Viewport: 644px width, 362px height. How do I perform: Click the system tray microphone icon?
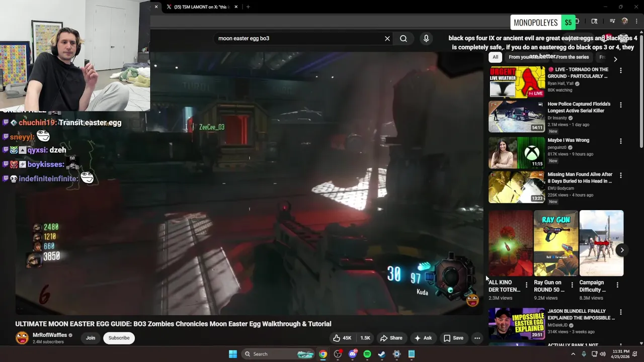584,354
